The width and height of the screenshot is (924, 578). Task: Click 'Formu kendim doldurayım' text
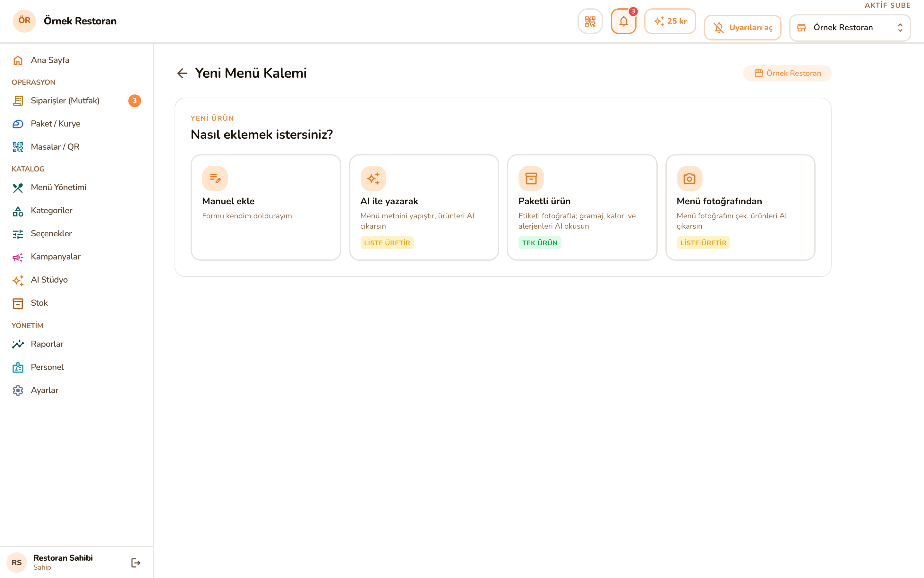tap(247, 216)
